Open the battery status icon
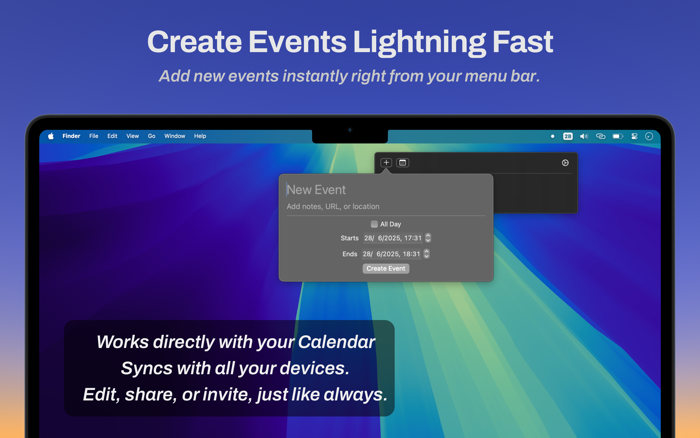 click(617, 136)
